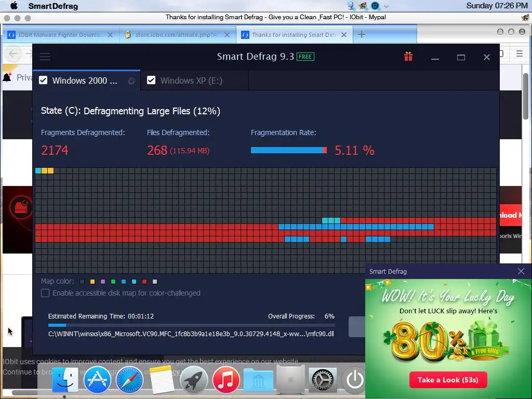This screenshot has width=532, height=399.
Task: Open a new browser tab with plus
Action: tap(362, 34)
